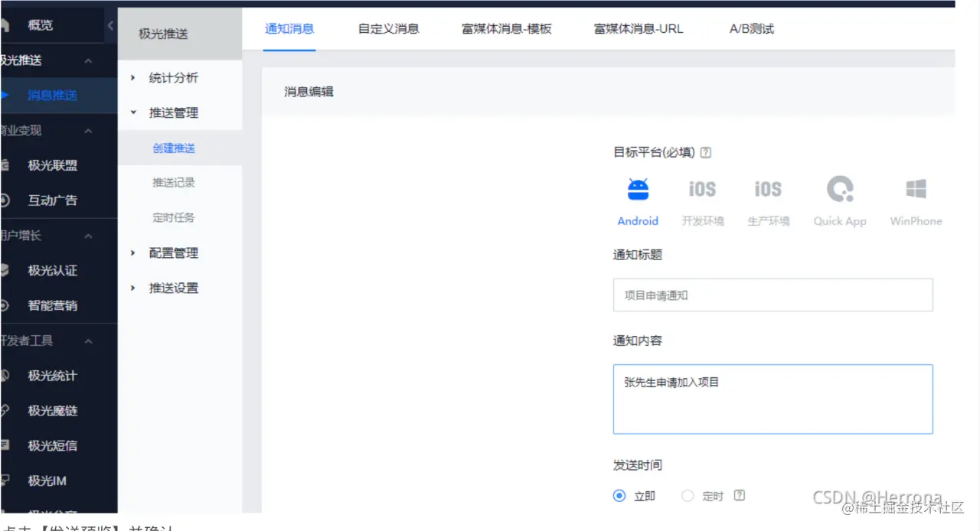Switch to the 自定义消息 tab
Screen dimensions: 980x531
coord(388,28)
